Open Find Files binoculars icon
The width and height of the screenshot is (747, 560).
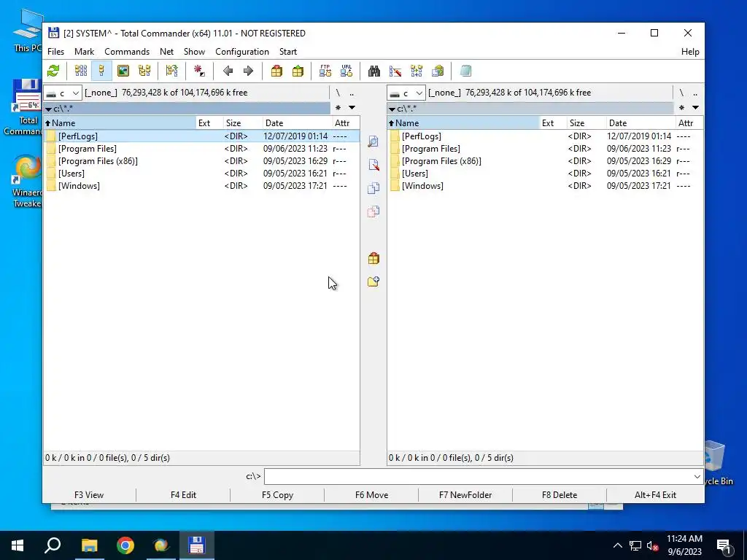(x=374, y=71)
